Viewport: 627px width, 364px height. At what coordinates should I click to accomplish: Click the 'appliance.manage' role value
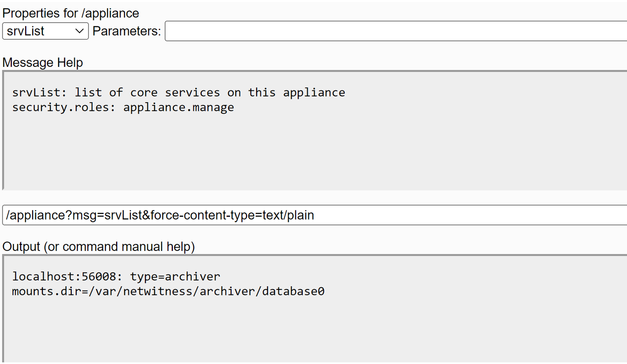click(x=179, y=107)
